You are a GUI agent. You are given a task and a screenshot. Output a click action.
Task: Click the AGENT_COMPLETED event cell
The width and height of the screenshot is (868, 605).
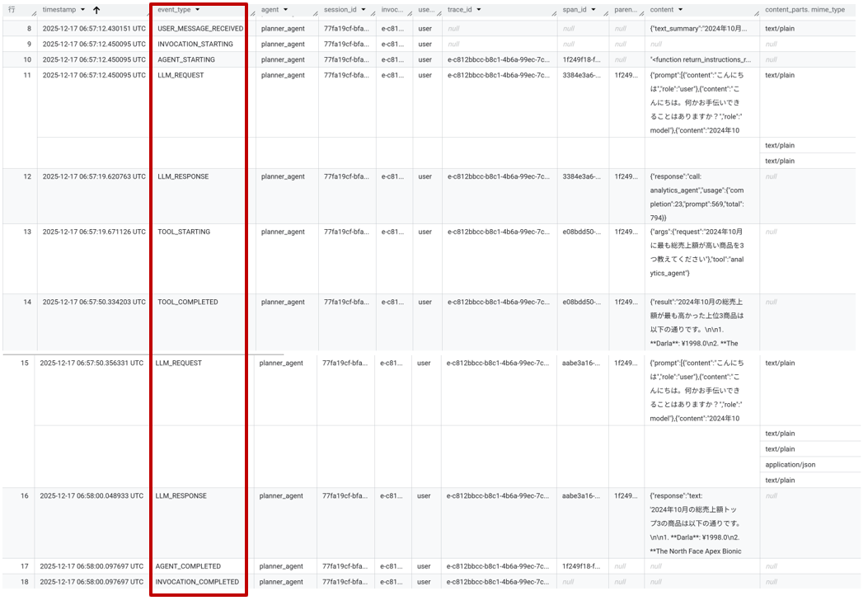coord(188,567)
